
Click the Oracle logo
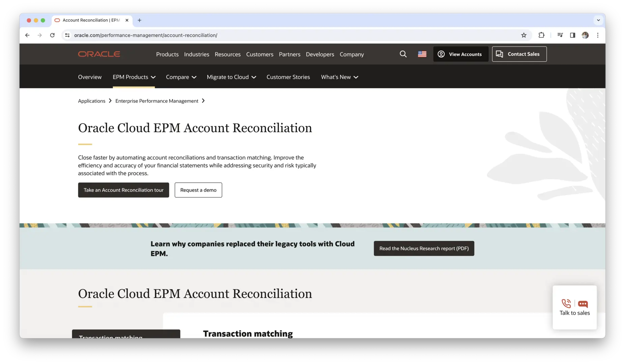coord(99,54)
